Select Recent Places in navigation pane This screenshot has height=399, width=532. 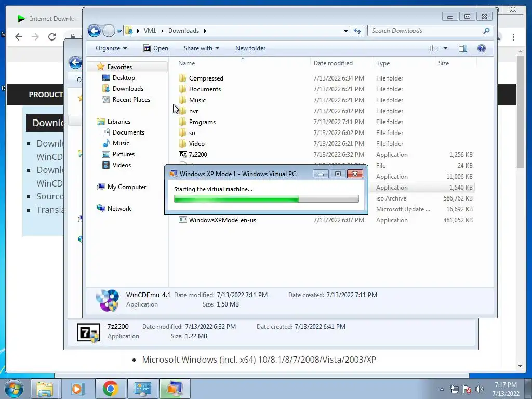[x=131, y=99]
